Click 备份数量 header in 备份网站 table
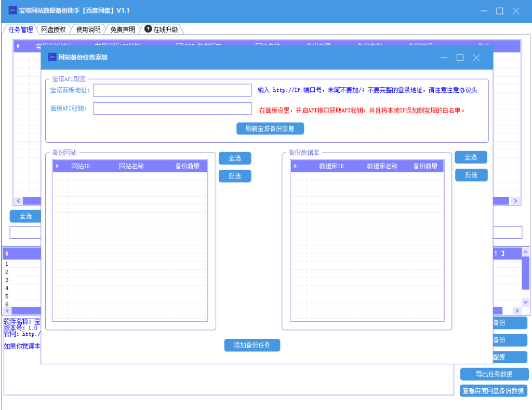 pos(188,166)
